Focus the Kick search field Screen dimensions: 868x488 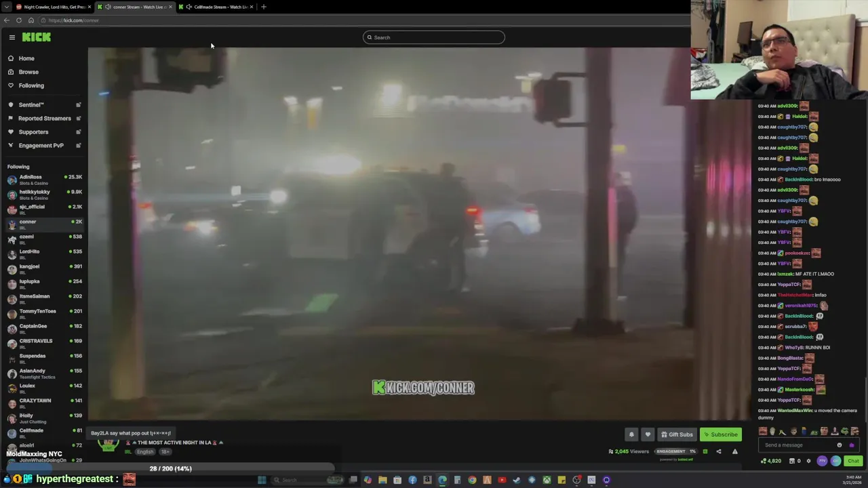434,37
